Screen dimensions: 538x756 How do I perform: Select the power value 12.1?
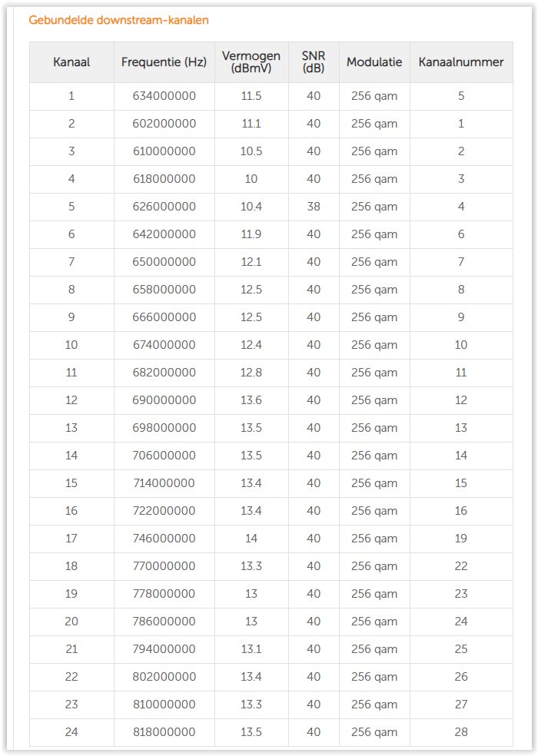pos(251,262)
